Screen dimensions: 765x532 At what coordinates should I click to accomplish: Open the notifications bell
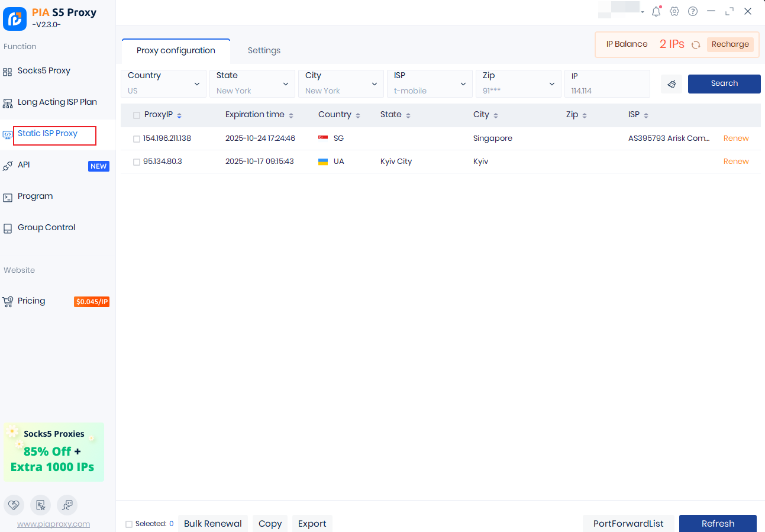656,11
